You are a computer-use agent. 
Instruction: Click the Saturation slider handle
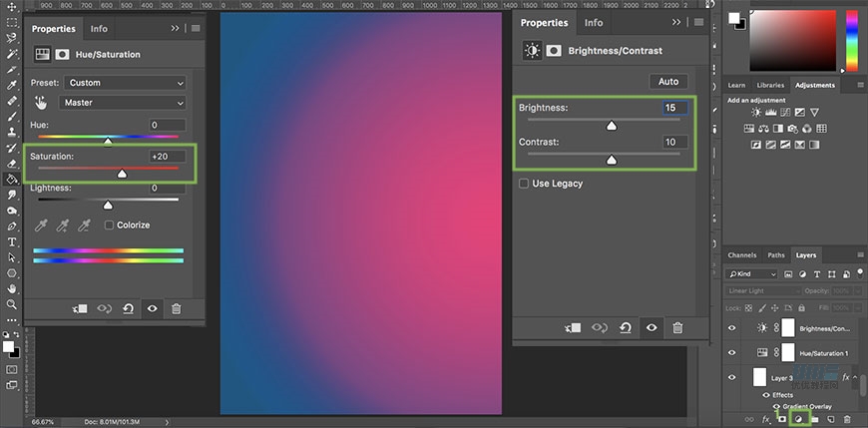(x=122, y=174)
